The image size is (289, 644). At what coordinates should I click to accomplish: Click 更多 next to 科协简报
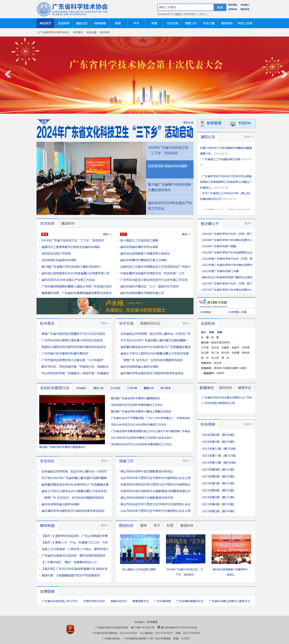(x=249, y=424)
